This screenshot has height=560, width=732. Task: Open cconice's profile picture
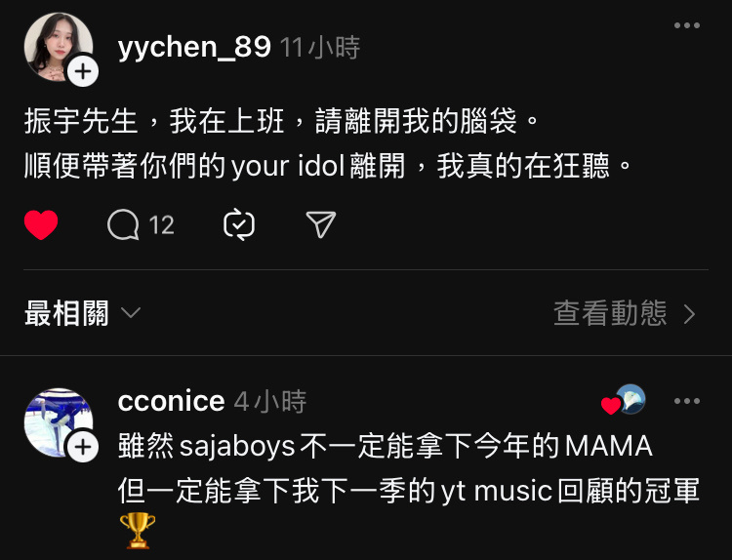point(59,422)
